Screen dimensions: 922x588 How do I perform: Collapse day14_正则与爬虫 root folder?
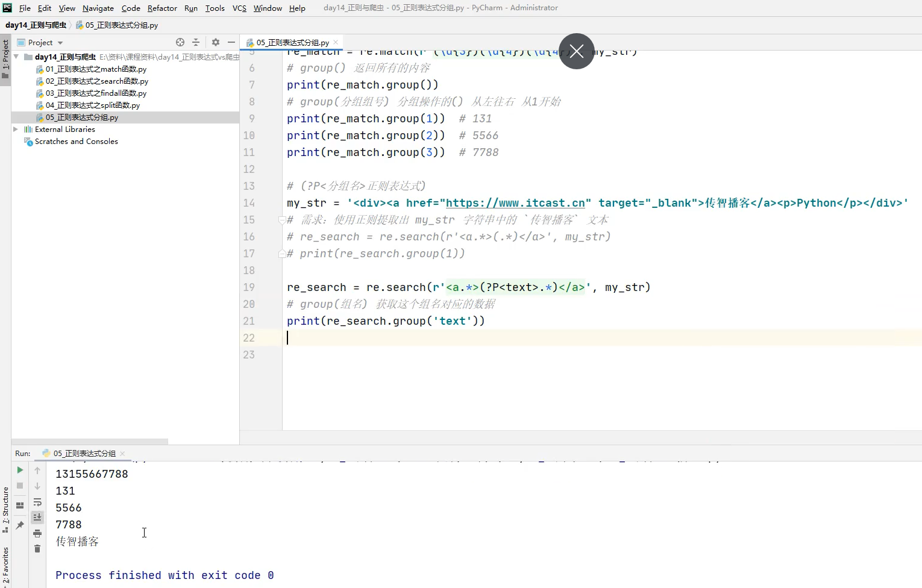pos(16,57)
